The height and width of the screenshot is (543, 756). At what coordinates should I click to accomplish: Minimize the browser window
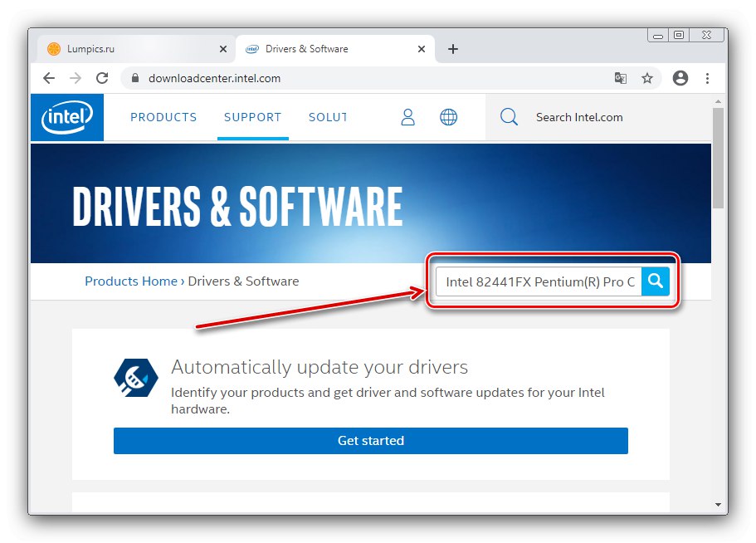(657, 35)
